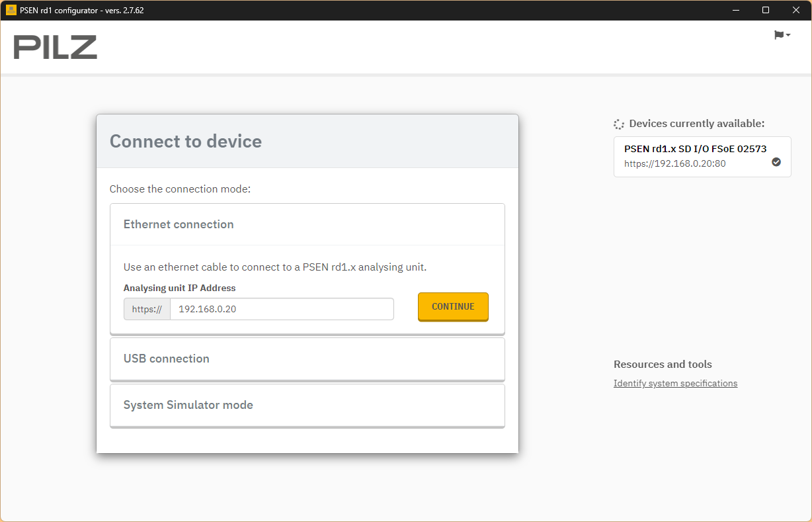Open Identify system specifications link
The image size is (812, 522).
pyautogui.click(x=675, y=383)
